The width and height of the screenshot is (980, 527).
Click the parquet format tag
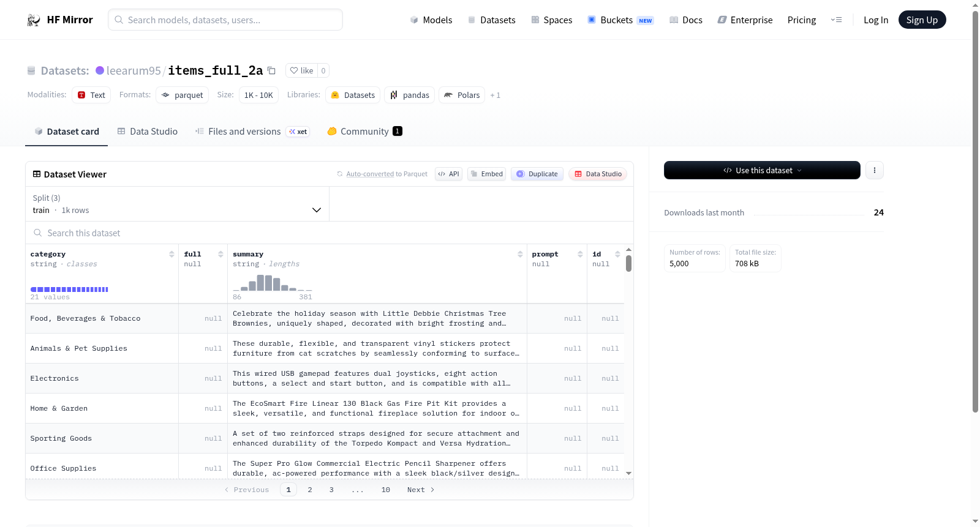183,95
